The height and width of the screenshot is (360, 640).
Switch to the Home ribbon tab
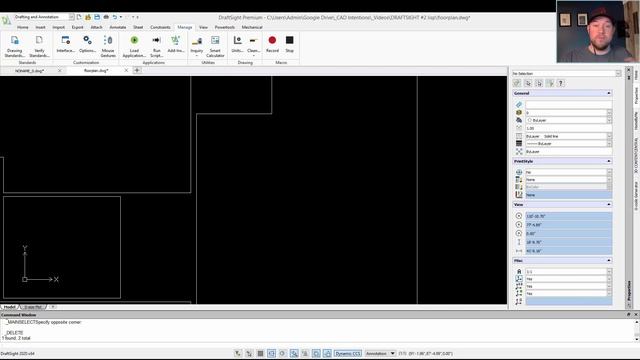pos(23,27)
